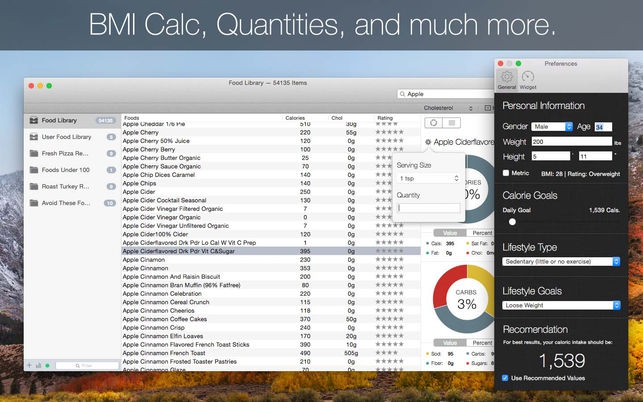Select the Apple Chip Dices Caramel row
643x402 pixels.
(271, 175)
